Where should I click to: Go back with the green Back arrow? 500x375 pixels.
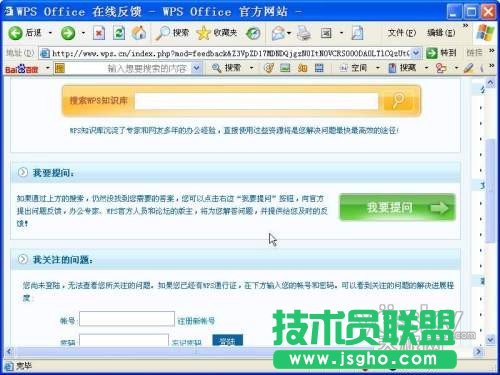[15, 33]
